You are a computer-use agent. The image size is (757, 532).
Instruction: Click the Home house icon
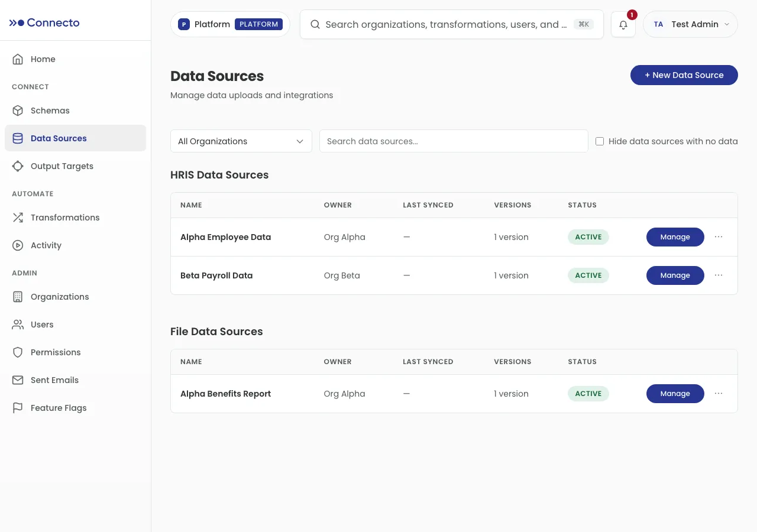pyautogui.click(x=18, y=59)
